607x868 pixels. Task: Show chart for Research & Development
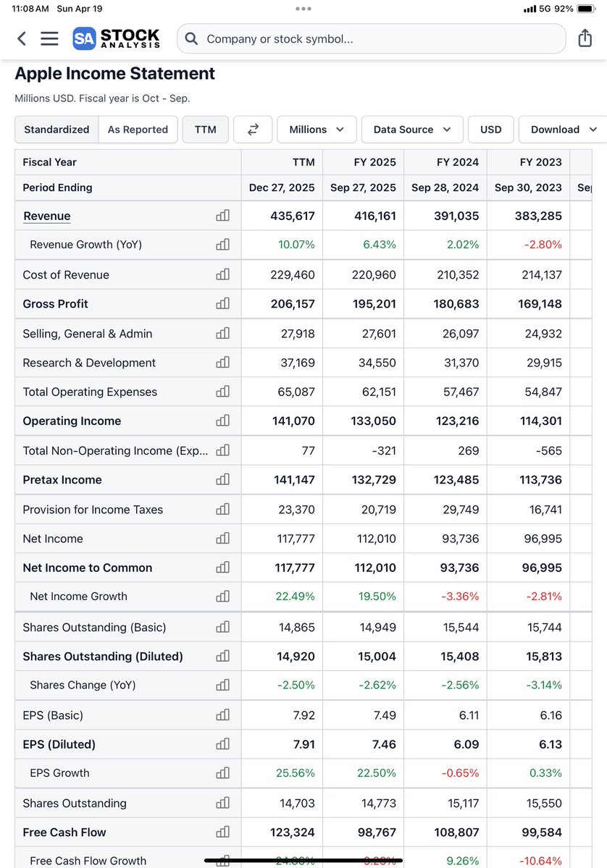(222, 362)
